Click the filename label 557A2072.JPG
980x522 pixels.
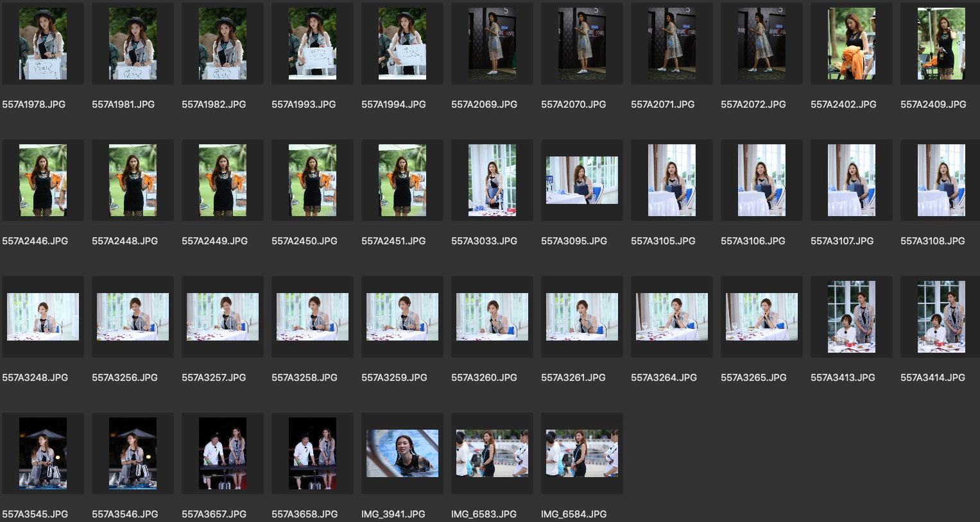(x=753, y=105)
